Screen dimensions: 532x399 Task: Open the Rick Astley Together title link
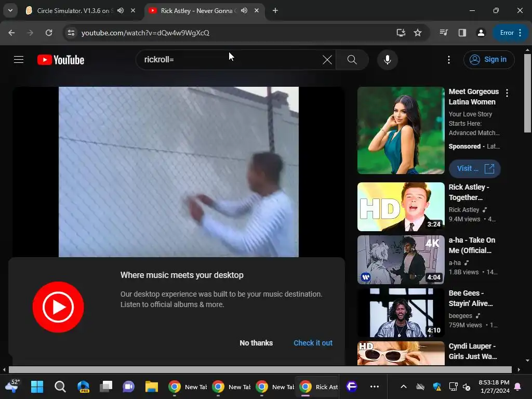tap(469, 192)
